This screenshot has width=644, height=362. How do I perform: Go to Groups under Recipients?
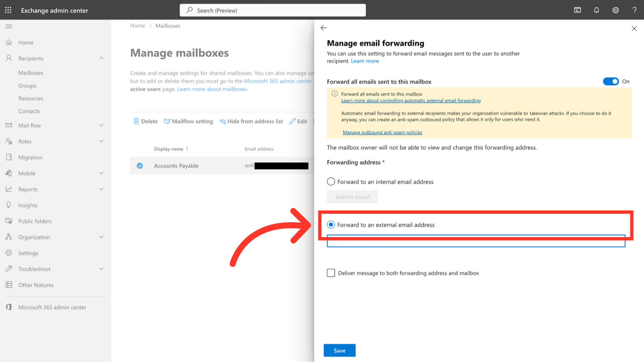[27, 85]
